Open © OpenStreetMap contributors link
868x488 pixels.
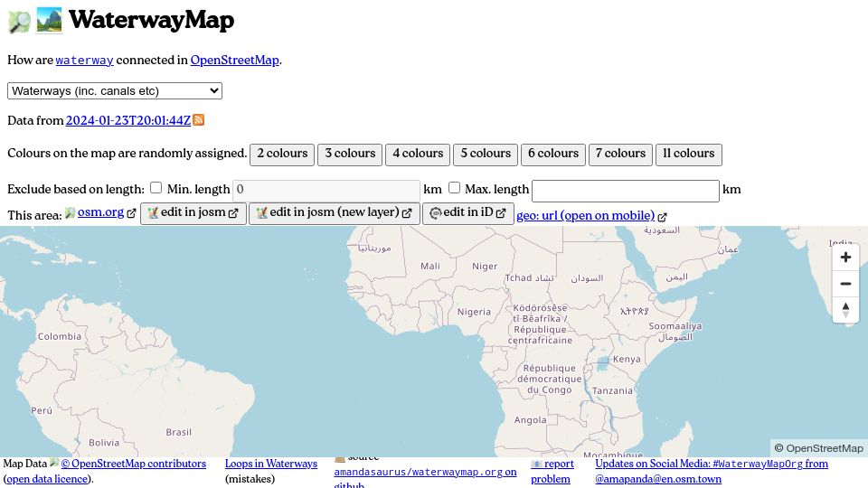(x=134, y=464)
